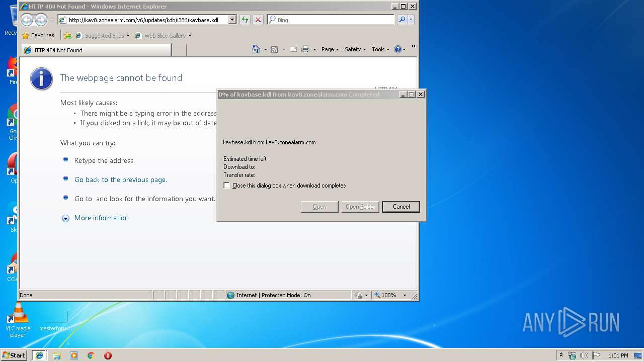Open the address bar URL history dropdown
This screenshot has height=362, width=644.
(232, 20)
